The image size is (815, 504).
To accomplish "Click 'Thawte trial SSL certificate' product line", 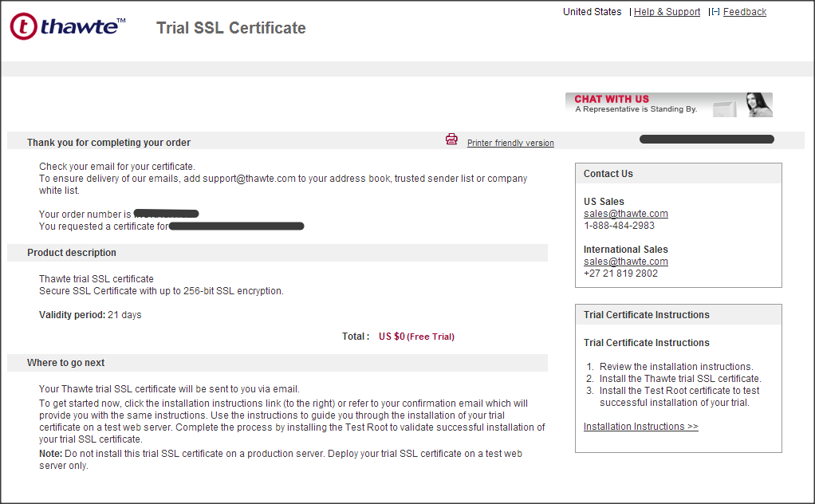I will [96, 279].
